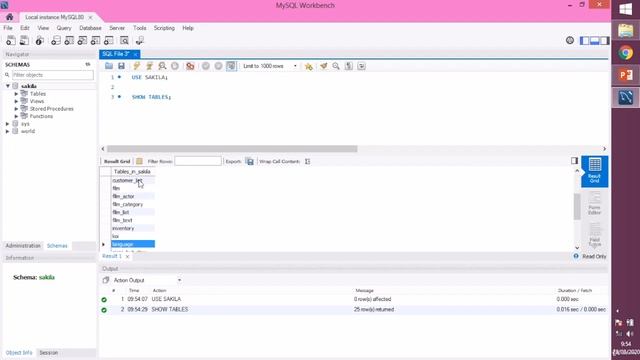This screenshot has width=640, height=360.
Task: Click the Result Grid view button
Action: coord(594,171)
